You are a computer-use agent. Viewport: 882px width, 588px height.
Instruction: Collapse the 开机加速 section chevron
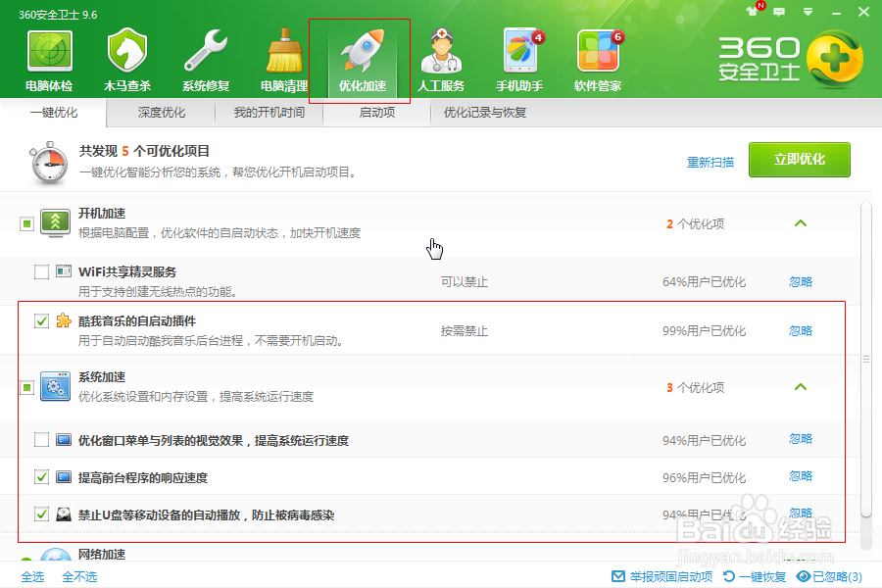point(801,223)
